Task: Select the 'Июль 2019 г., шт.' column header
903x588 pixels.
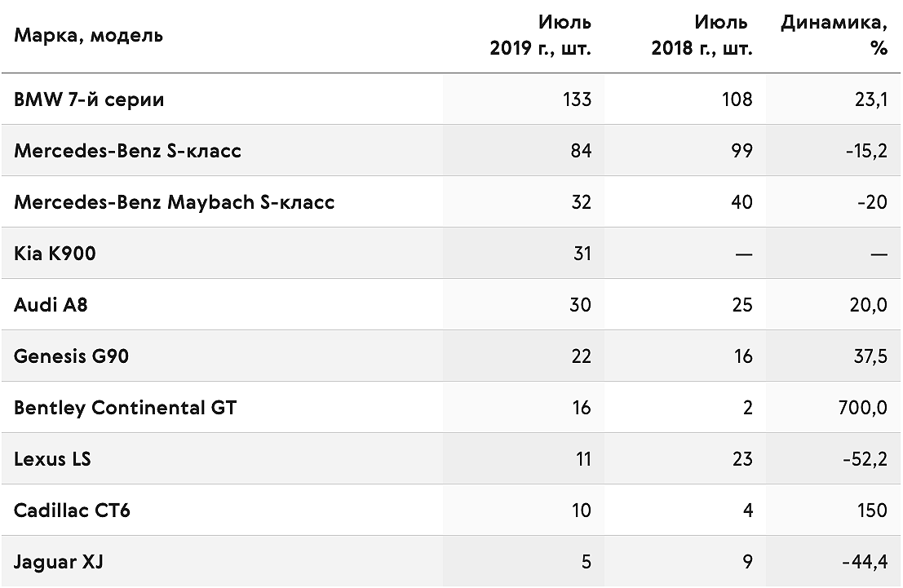Action: 540,35
